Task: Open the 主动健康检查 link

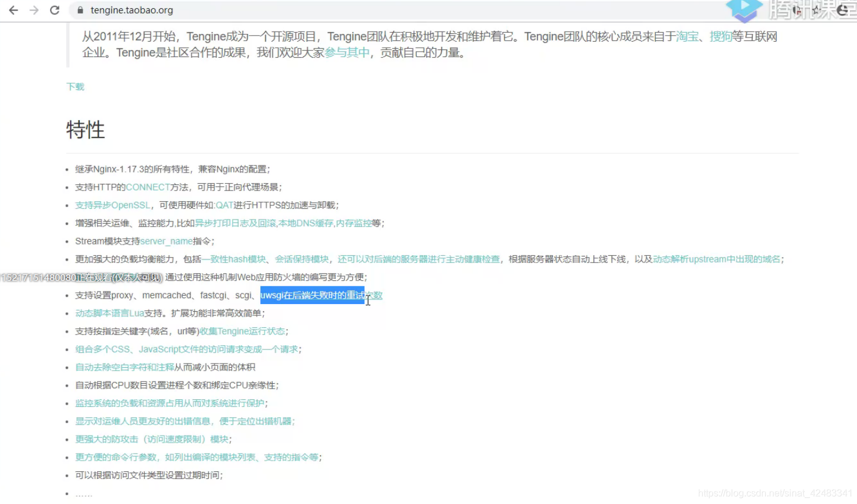Action: tap(419, 259)
